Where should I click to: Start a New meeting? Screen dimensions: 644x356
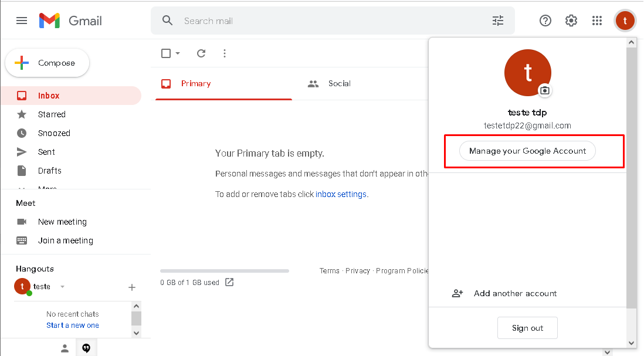coord(62,222)
